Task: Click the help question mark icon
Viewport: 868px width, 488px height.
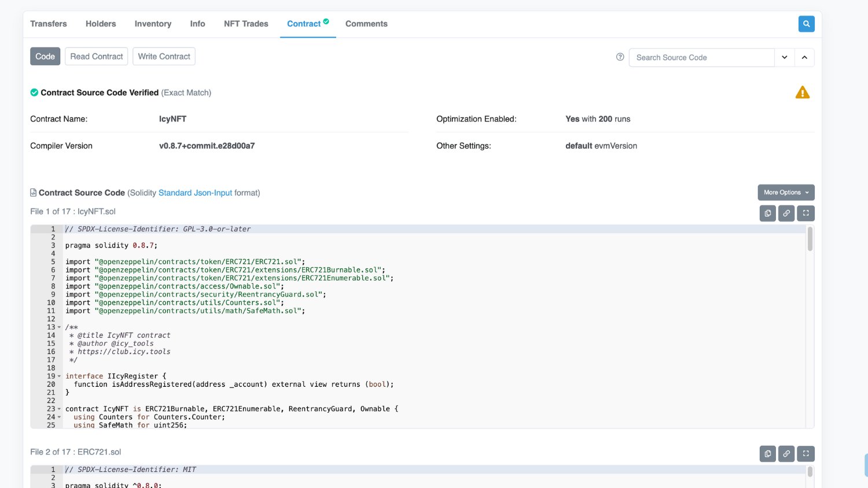Action: (620, 57)
